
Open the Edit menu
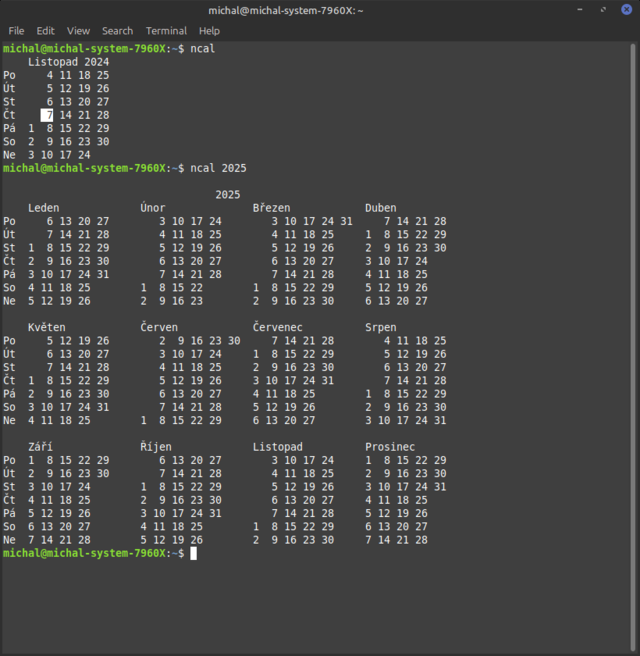pos(45,31)
